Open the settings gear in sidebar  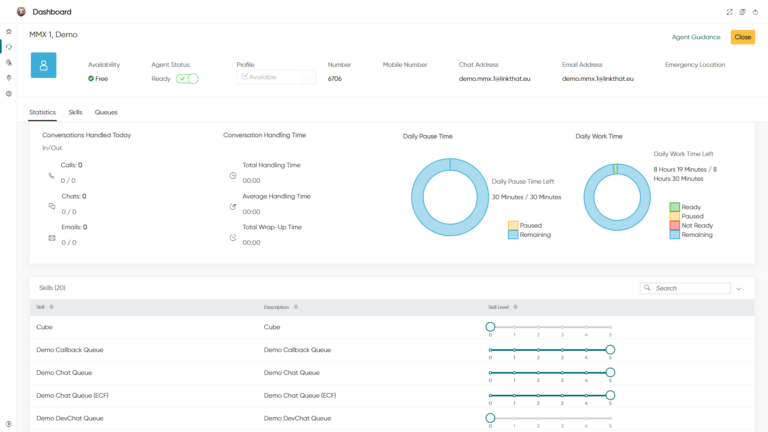pos(9,93)
